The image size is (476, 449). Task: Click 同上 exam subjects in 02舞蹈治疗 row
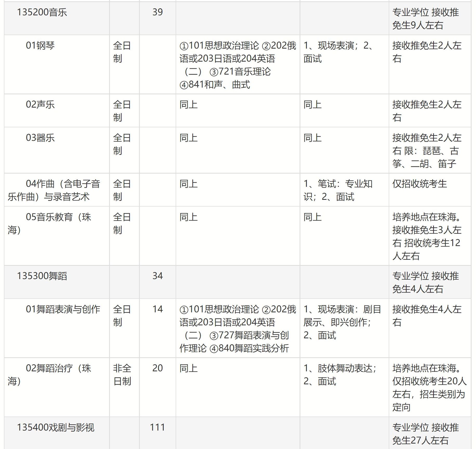point(188,368)
